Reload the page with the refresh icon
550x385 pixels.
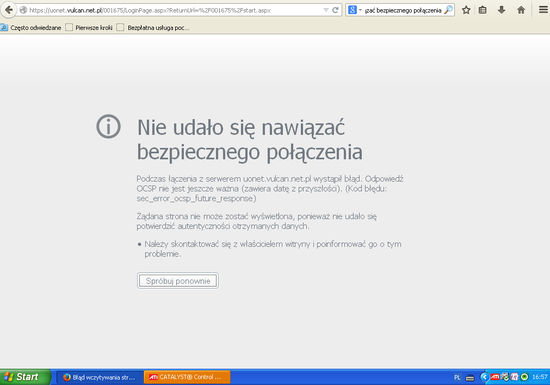tap(335, 10)
